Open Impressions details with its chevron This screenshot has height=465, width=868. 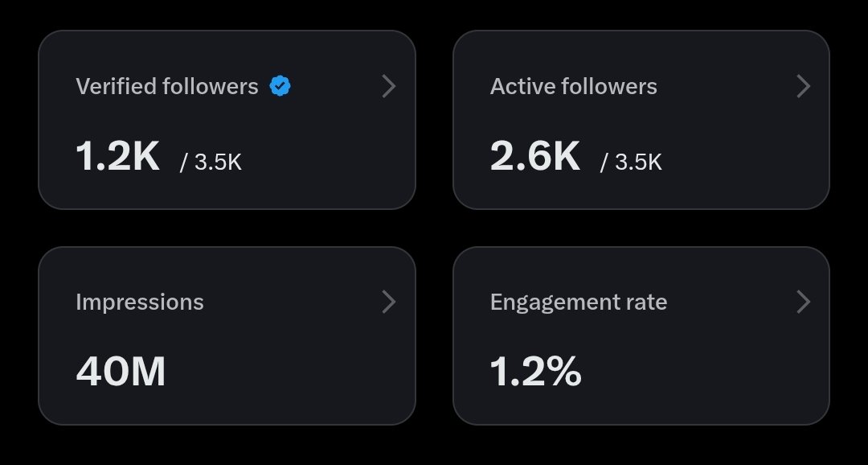pos(389,302)
